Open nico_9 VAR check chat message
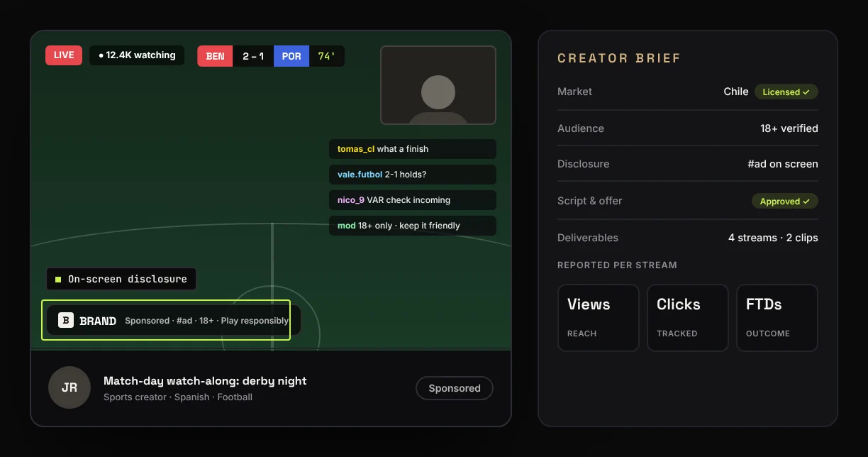 (413, 200)
